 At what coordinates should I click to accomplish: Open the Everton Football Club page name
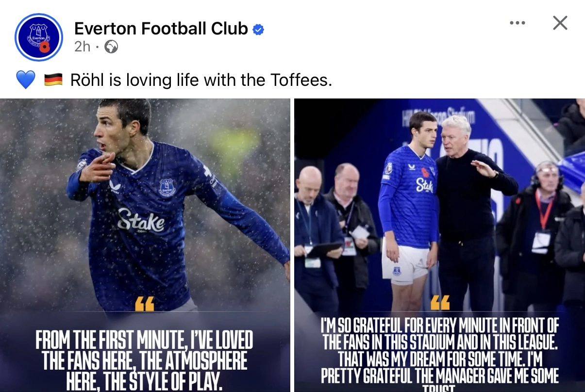click(161, 29)
